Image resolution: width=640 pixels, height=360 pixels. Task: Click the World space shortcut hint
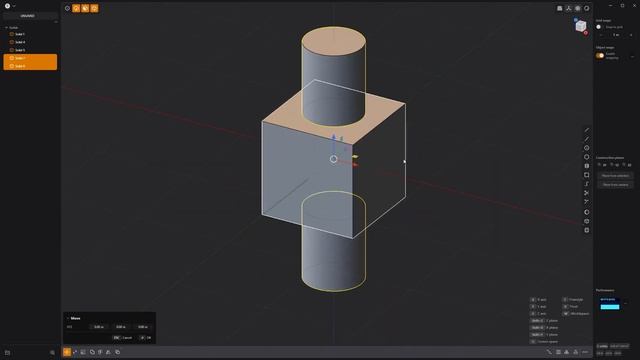[x=576, y=313]
